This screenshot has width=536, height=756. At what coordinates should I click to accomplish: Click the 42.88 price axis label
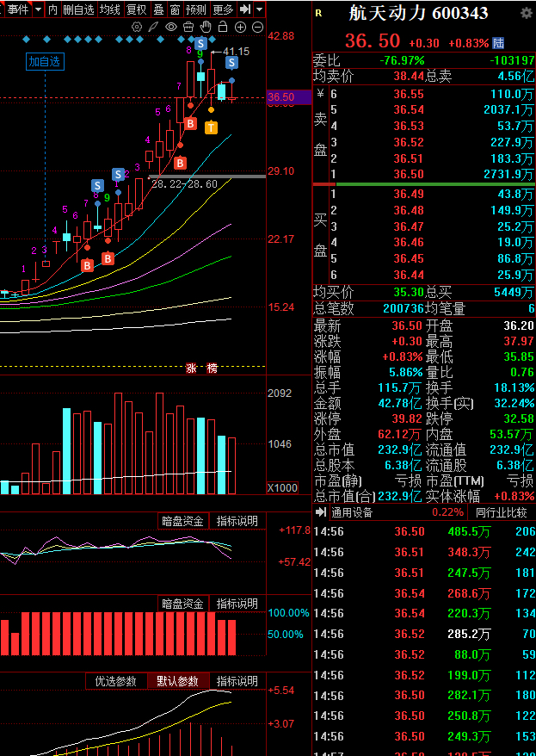pos(281,36)
